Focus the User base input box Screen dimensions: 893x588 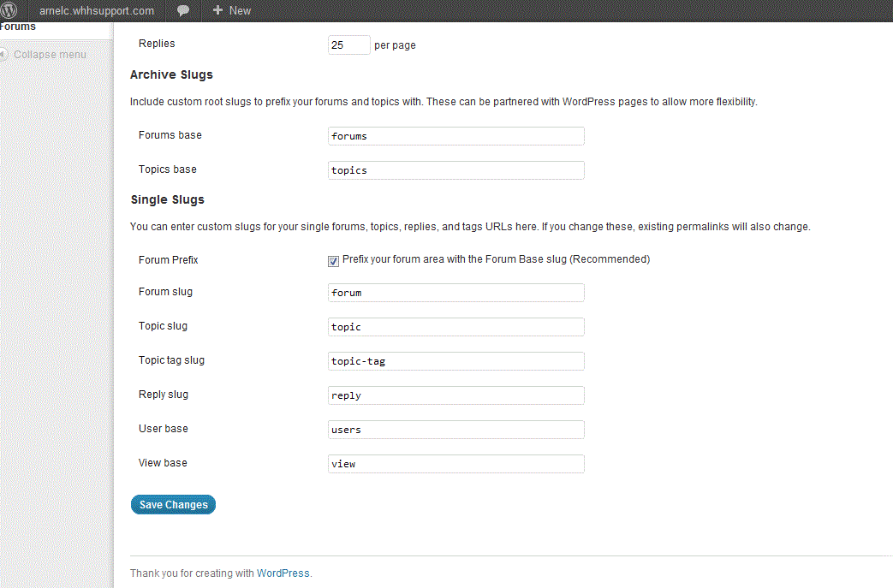point(455,430)
